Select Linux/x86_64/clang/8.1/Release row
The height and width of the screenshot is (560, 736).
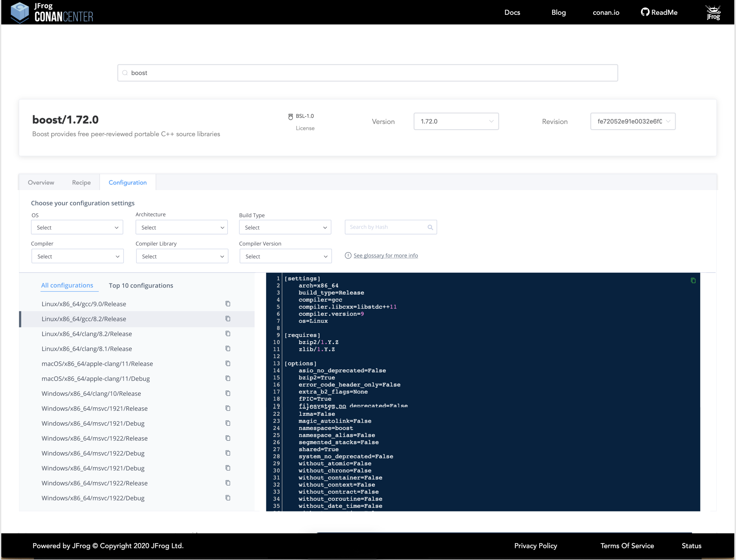137,349
